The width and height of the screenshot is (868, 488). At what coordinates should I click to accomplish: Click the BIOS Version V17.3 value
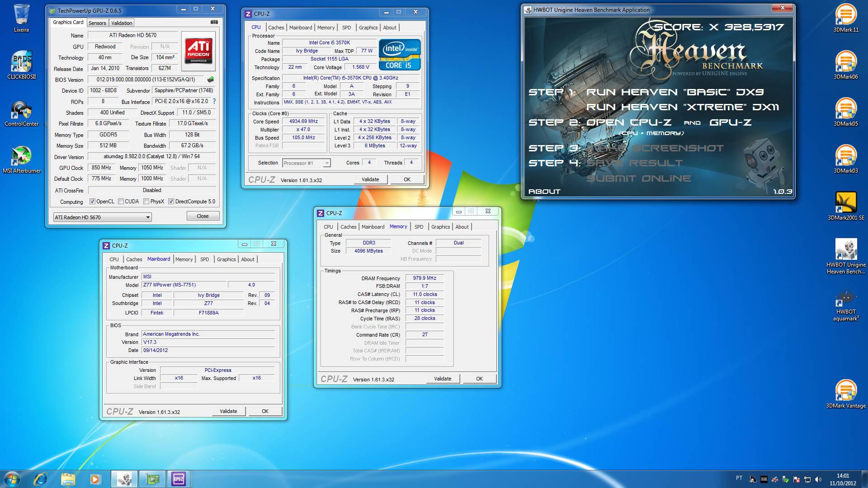(208, 343)
